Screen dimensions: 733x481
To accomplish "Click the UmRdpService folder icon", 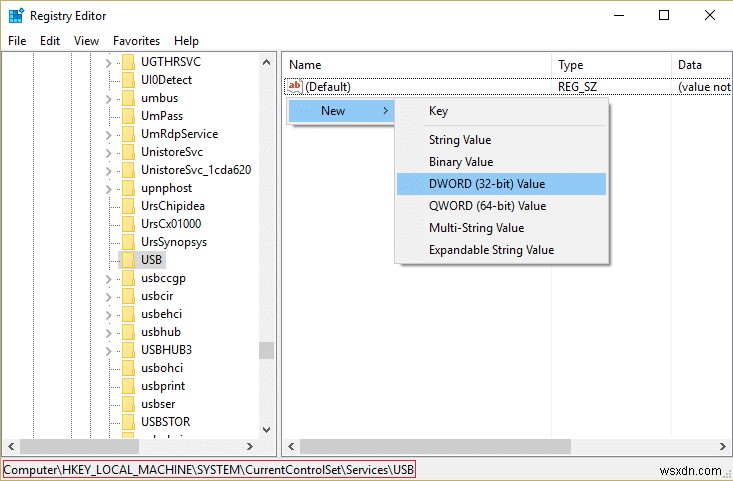I will [x=128, y=134].
